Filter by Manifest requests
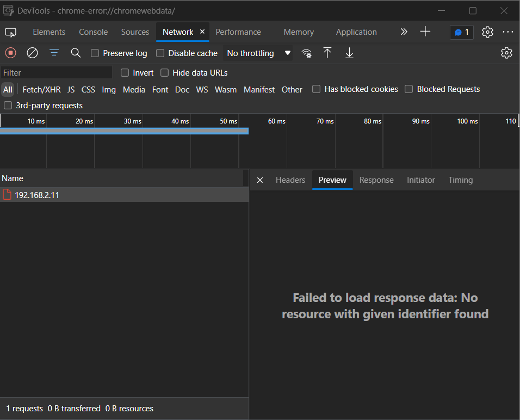Image resolution: width=520 pixels, height=420 pixels. [259, 90]
